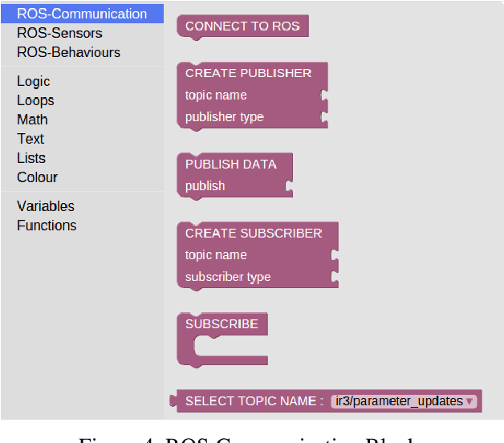
Task: Open the Loops category
Action: pos(35,100)
